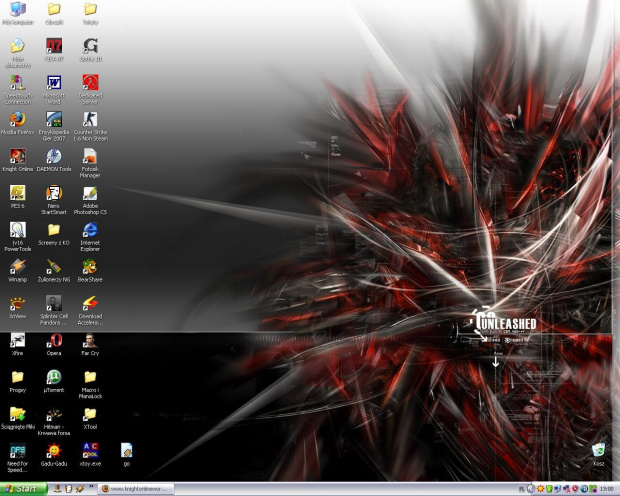Open the Nero StartSmart shortcut
The height and width of the screenshot is (496, 620).
click(x=54, y=200)
